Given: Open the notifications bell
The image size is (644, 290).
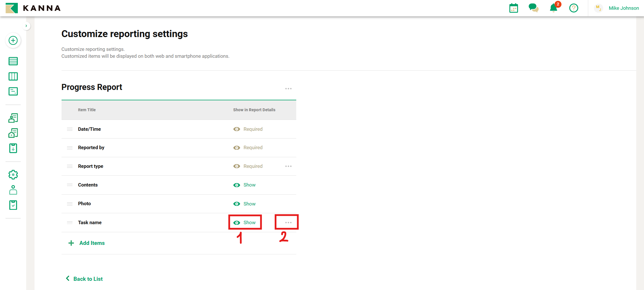Looking at the screenshot, I should click(x=553, y=8).
